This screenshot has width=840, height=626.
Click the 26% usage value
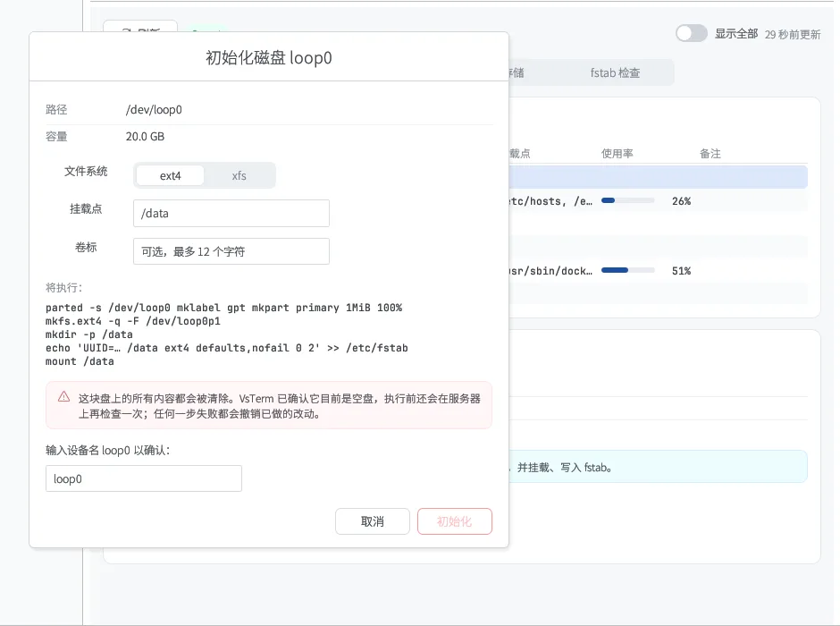pos(682,201)
